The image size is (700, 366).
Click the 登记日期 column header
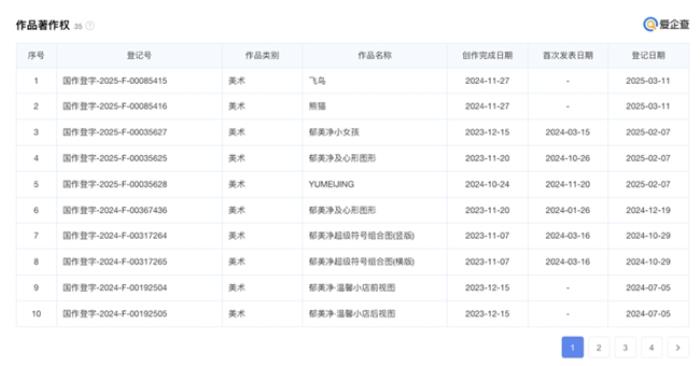pyautogui.click(x=648, y=55)
